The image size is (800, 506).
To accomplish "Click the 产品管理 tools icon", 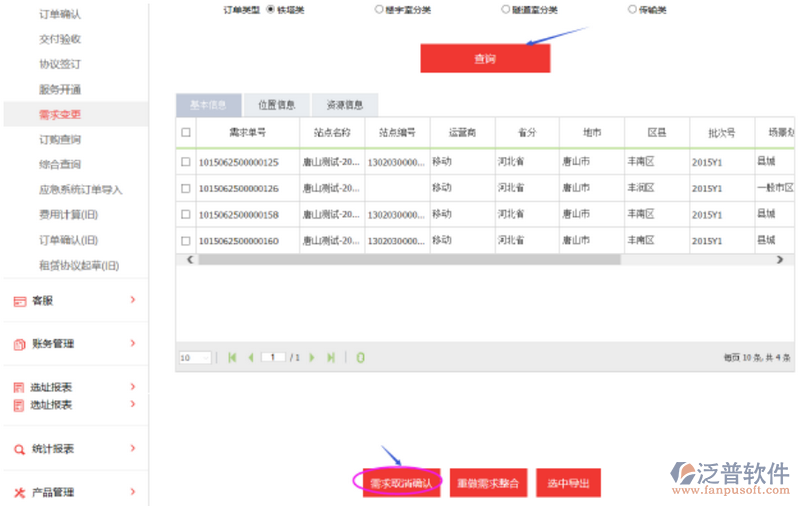I will (x=19, y=492).
